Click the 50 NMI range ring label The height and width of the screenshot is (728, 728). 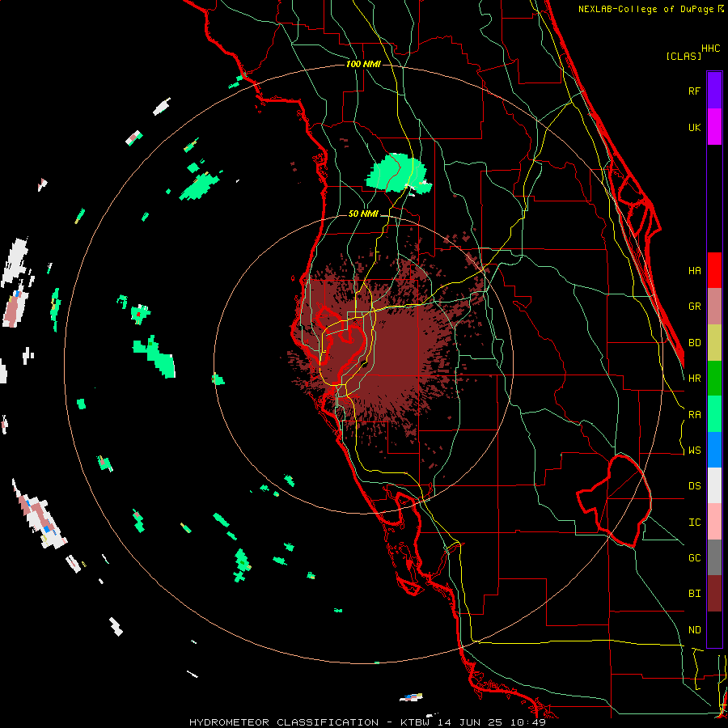363,214
